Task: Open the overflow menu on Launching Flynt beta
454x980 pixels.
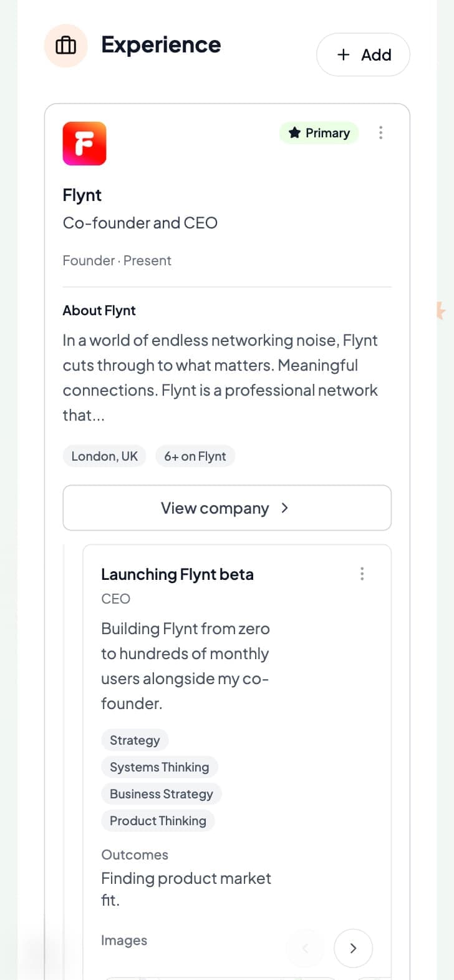Action: [x=362, y=574]
